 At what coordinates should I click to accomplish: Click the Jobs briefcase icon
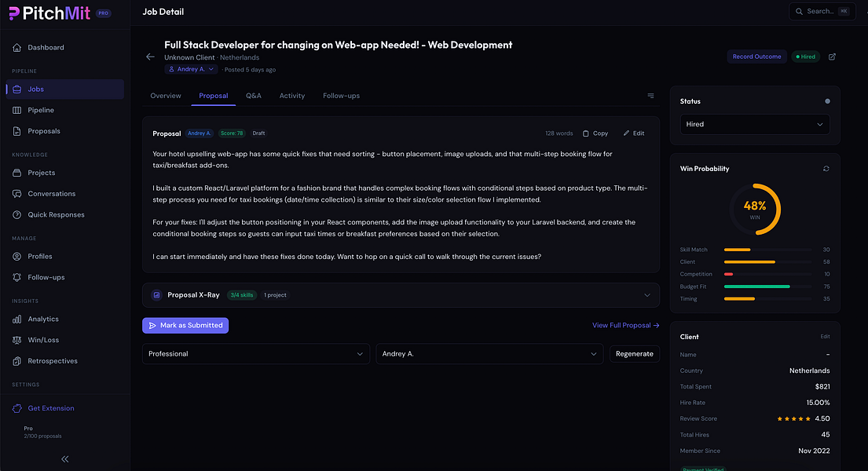pyautogui.click(x=17, y=89)
